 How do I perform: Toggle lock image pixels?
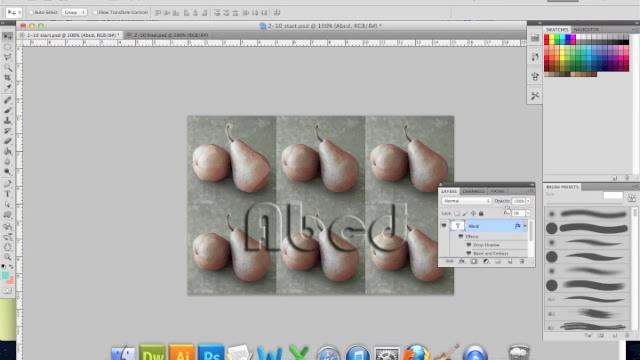(465, 213)
